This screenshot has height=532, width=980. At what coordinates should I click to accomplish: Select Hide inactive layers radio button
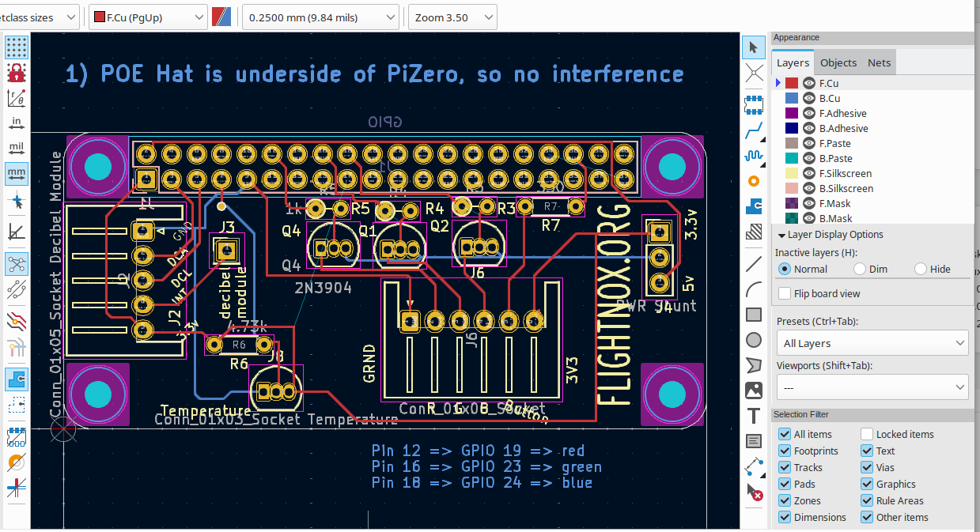pos(921,269)
